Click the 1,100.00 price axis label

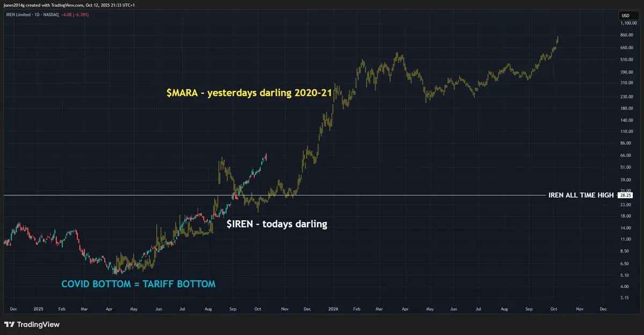click(x=627, y=23)
